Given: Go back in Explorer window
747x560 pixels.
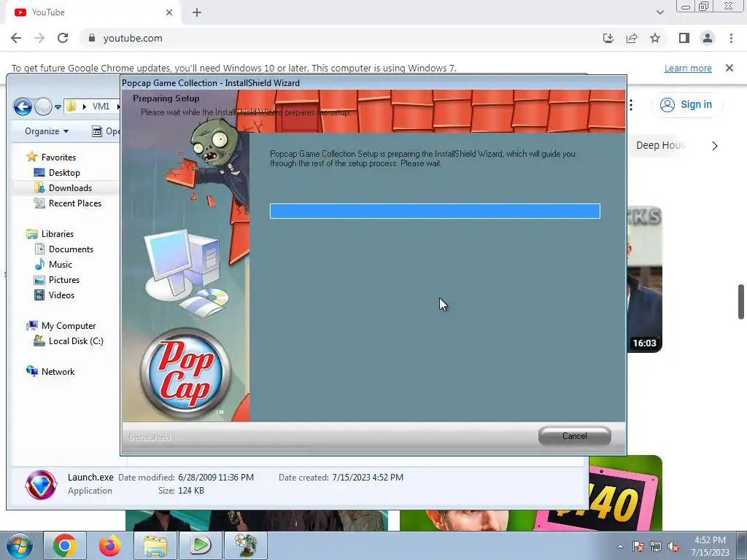Looking at the screenshot, I should (x=23, y=106).
